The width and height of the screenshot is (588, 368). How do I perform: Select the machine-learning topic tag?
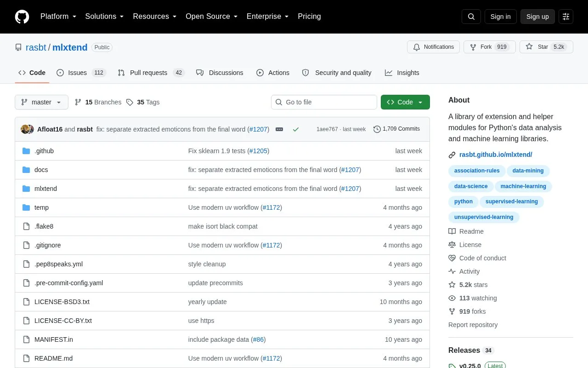[523, 186]
